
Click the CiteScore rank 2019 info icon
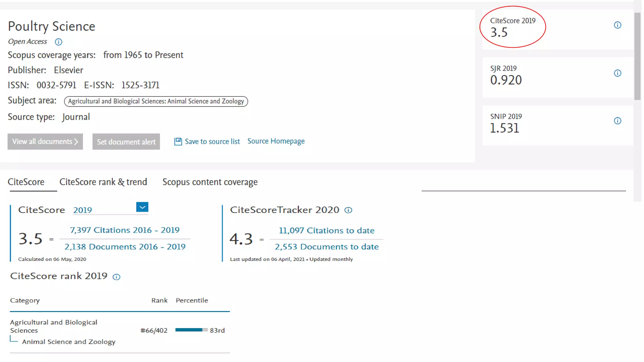tap(116, 277)
